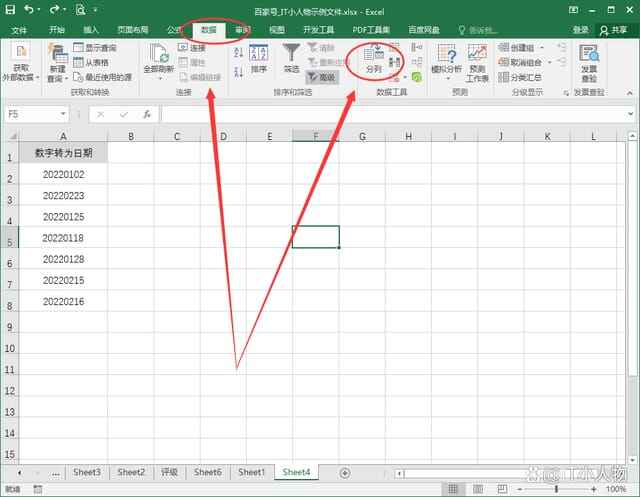
Task: Switch to the PDF工具集 tab
Action: 371,30
